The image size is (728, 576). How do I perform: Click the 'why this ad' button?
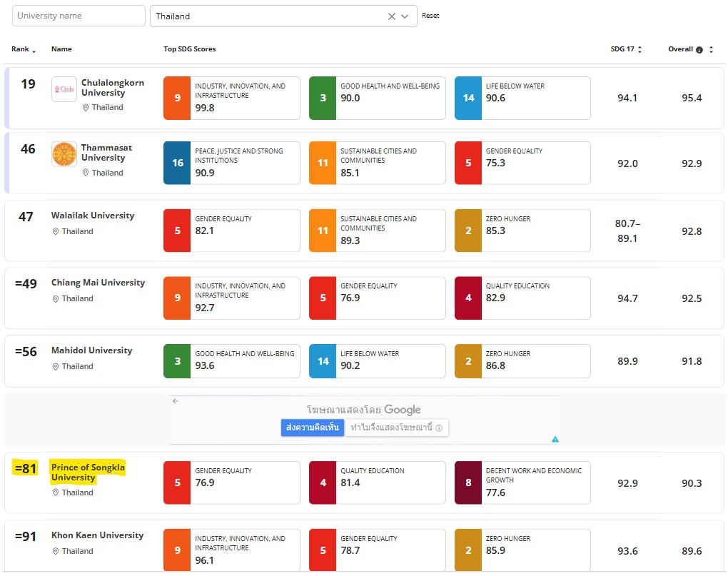pos(397,428)
